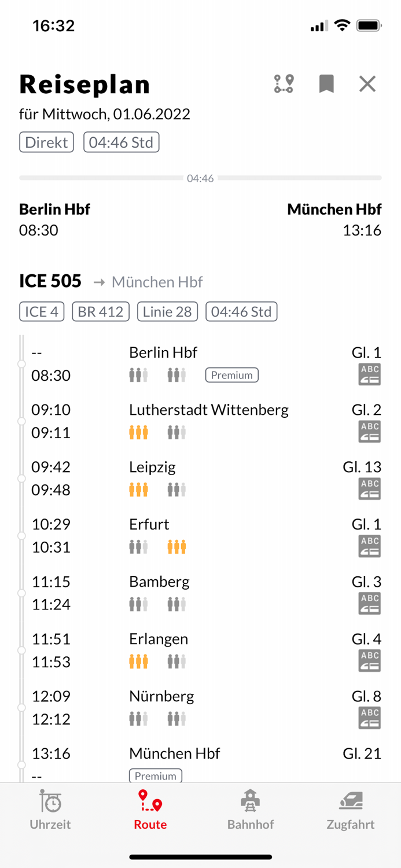Open the route options icon beside Reiseplan
This screenshot has height=868, width=401.
tap(283, 84)
